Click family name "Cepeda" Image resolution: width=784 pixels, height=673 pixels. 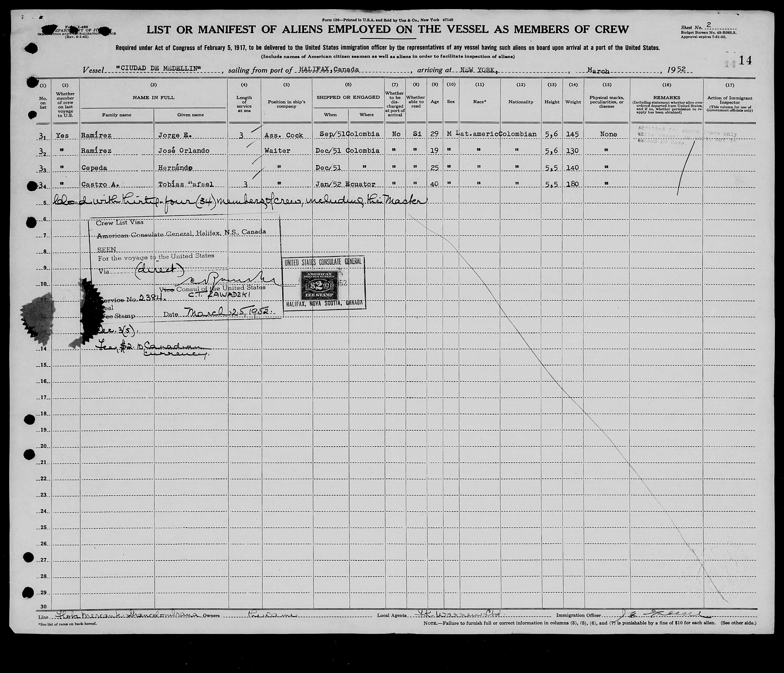click(x=94, y=168)
